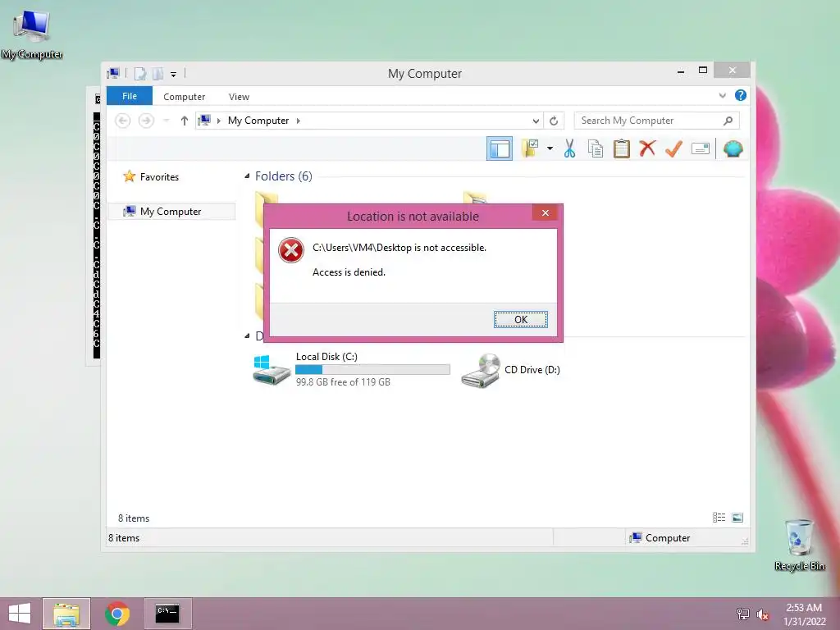
Task: Click the orange checkmark toolbar icon
Action: click(673, 148)
